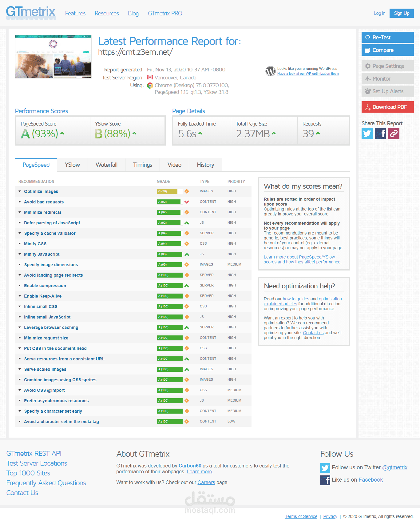
Task: Click the Optimize images orange diamond icon
Action: click(x=187, y=191)
